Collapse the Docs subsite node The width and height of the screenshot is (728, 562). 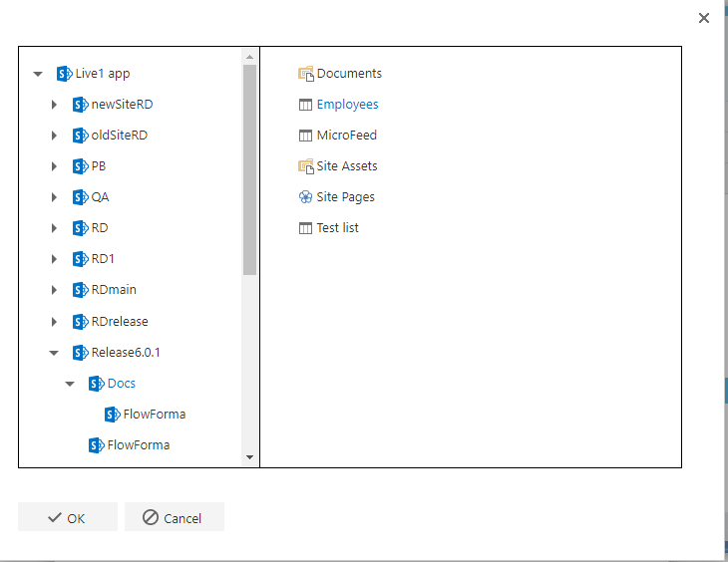[x=70, y=384]
